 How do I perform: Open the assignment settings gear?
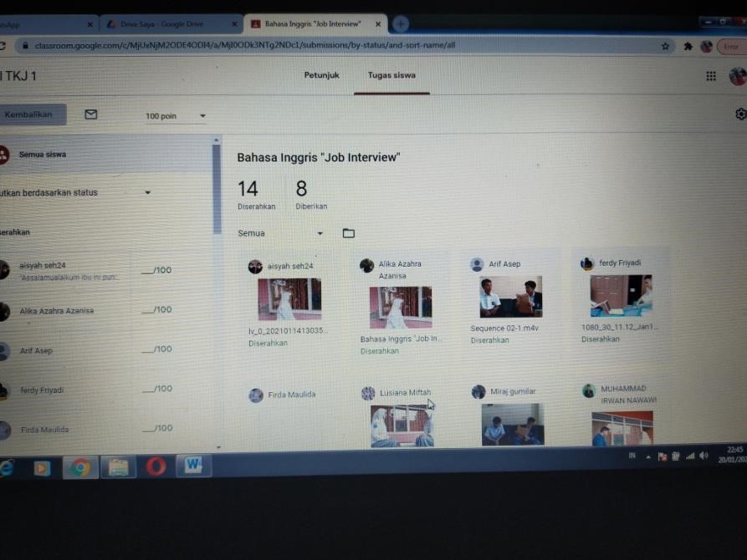tap(740, 115)
